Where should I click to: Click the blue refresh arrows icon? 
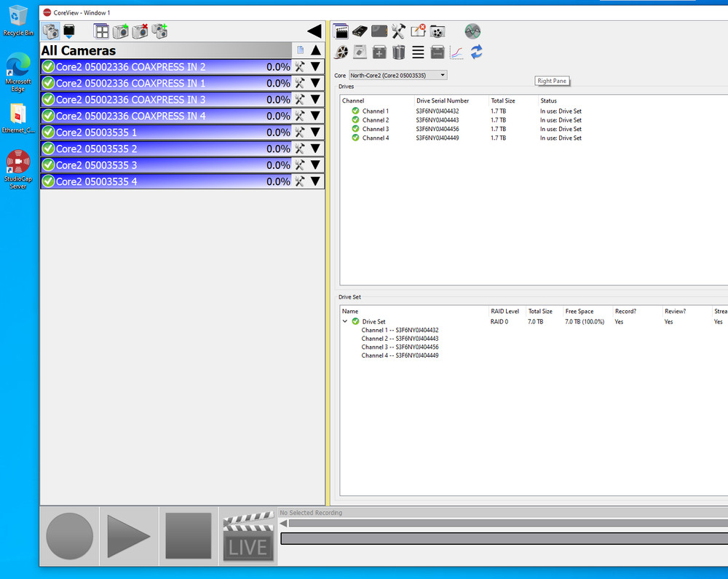(477, 52)
